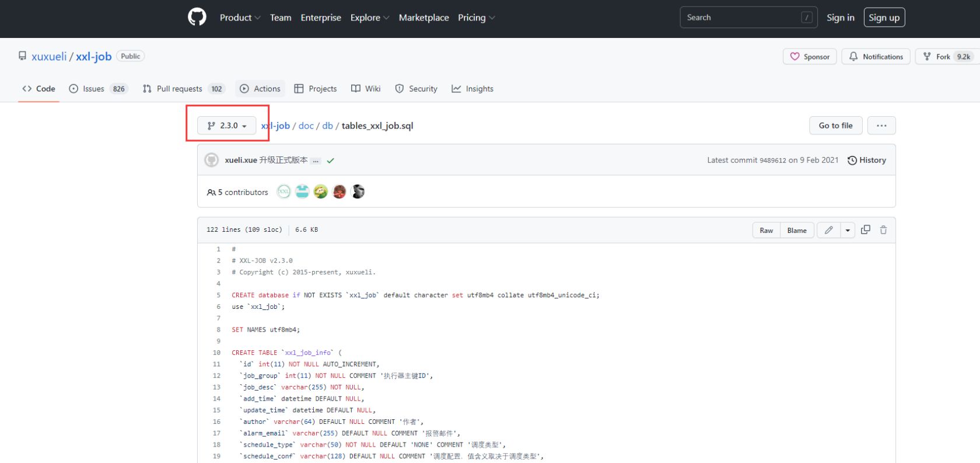Click the repository icon beside xuxueli

[22, 56]
